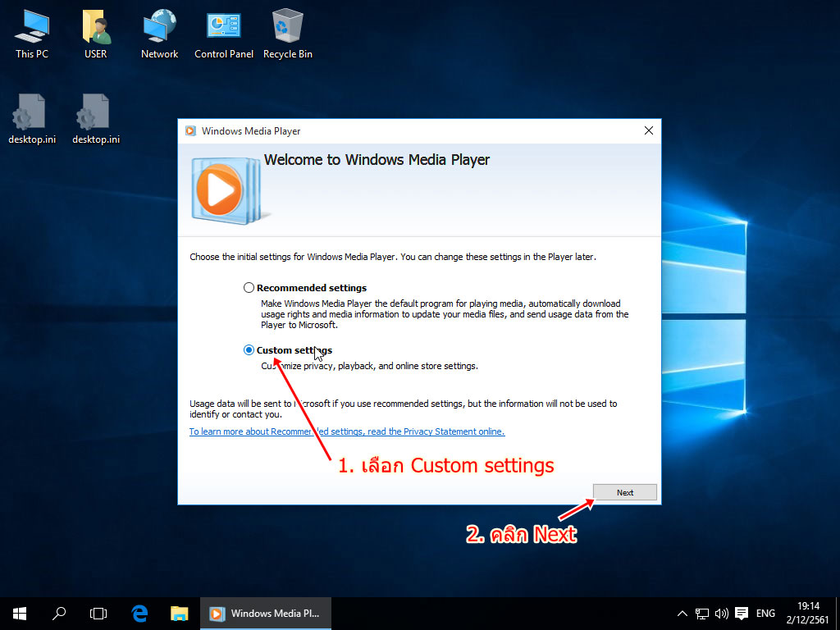Select the first desktop.ini file icon
This screenshot has width=840, height=630.
pos(32,115)
